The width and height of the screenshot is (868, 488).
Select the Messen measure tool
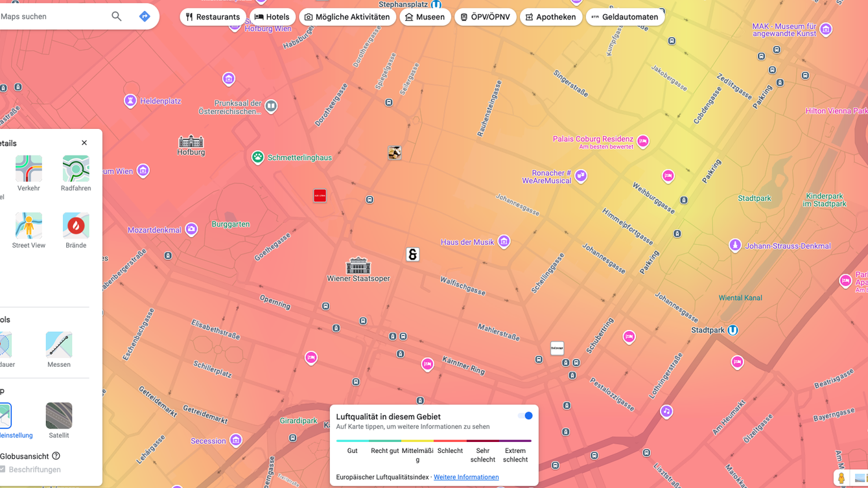tap(59, 345)
